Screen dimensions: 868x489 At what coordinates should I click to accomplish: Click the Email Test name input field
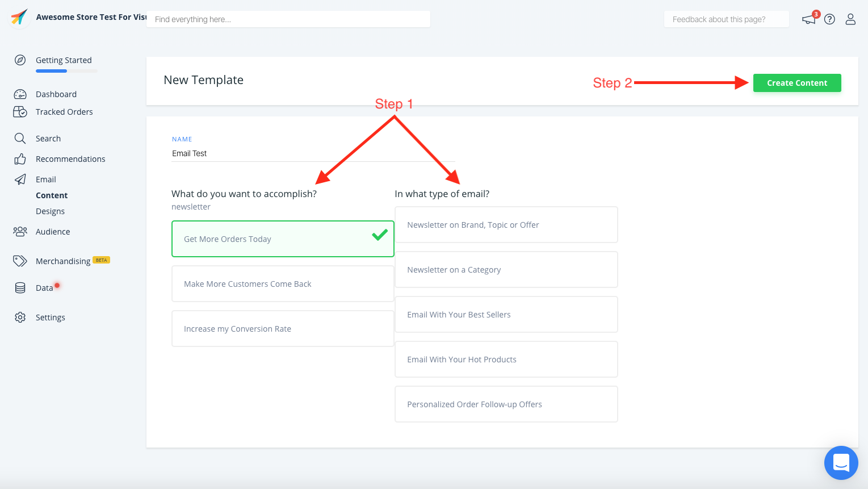(x=312, y=153)
